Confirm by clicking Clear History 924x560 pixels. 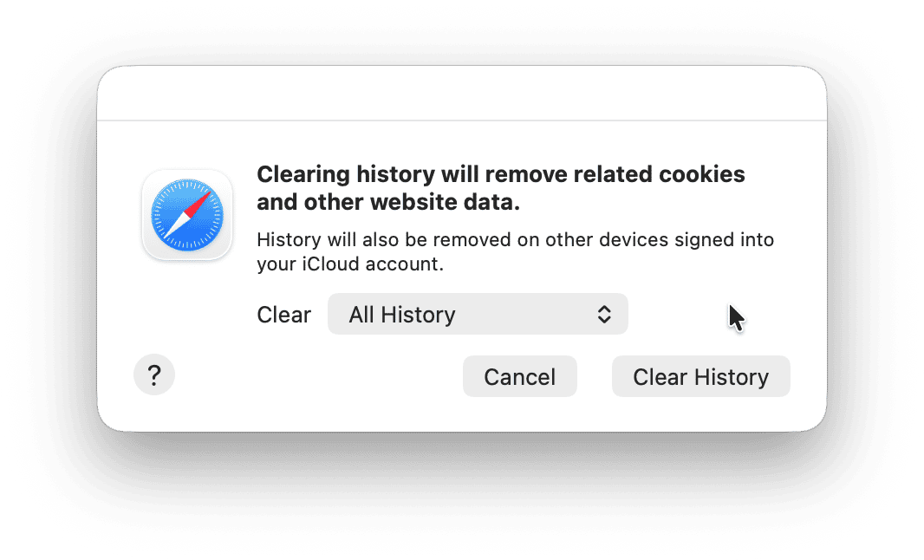tap(700, 376)
